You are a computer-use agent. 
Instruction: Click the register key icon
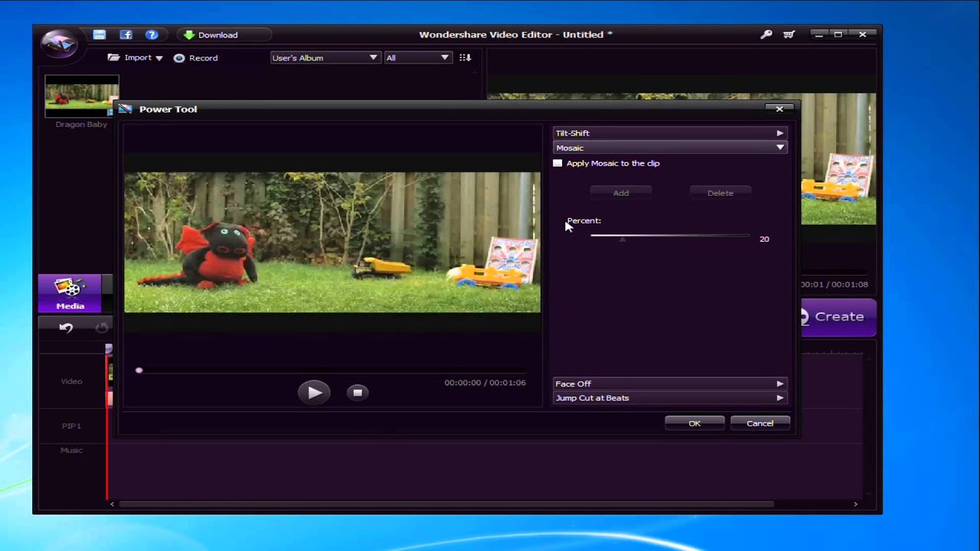click(x=766, y=34)
